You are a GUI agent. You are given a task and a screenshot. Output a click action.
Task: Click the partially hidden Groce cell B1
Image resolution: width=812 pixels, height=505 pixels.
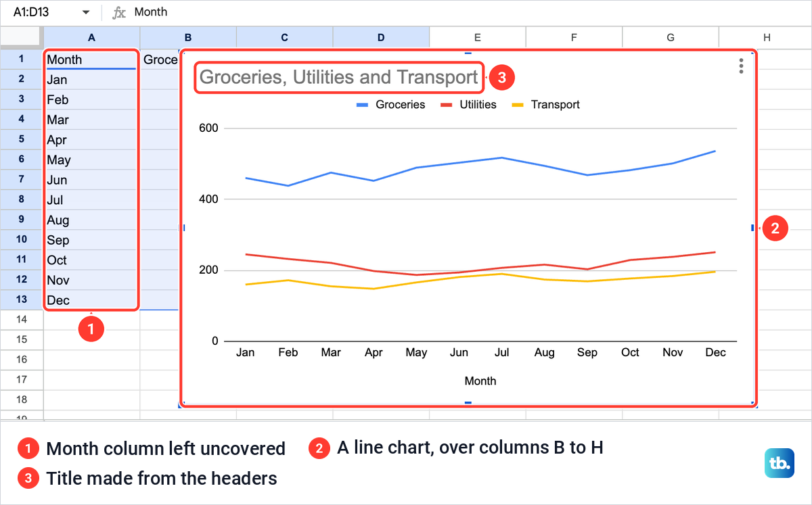[160, 59]
